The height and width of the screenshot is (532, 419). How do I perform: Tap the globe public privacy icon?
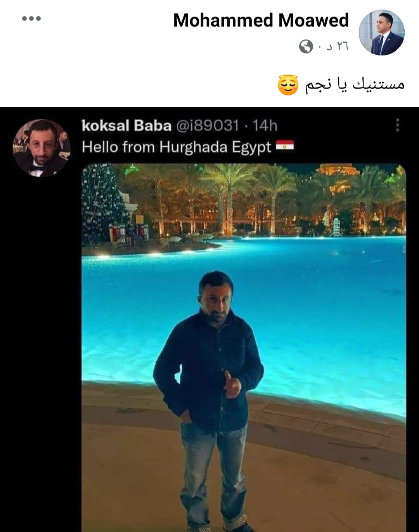[x=306, y=47]
